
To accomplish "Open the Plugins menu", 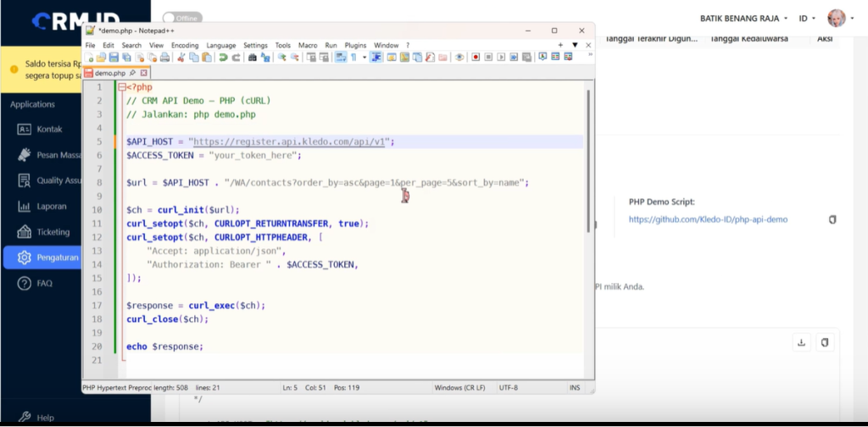I will coord(355,46).
